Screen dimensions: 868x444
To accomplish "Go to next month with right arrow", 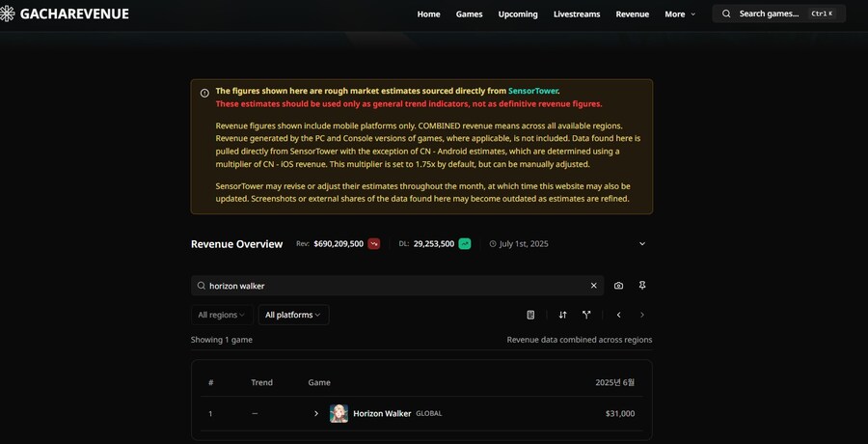I will coord(642,315).
